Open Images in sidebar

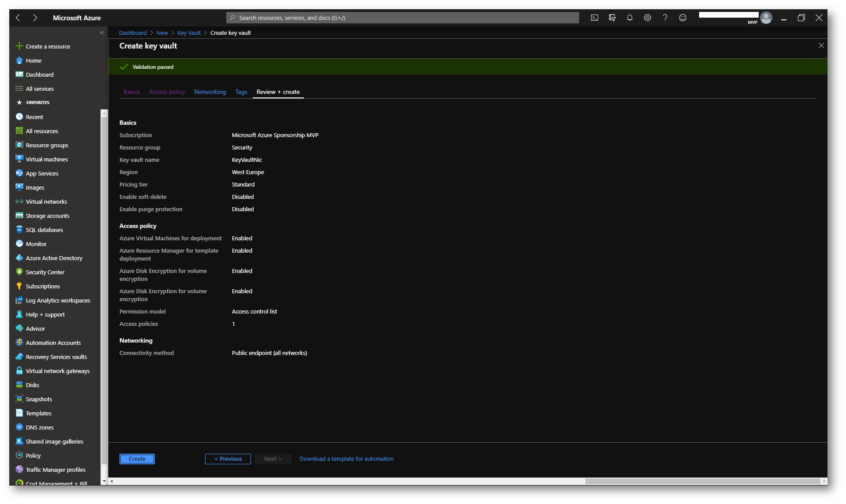tap(35, 187)
